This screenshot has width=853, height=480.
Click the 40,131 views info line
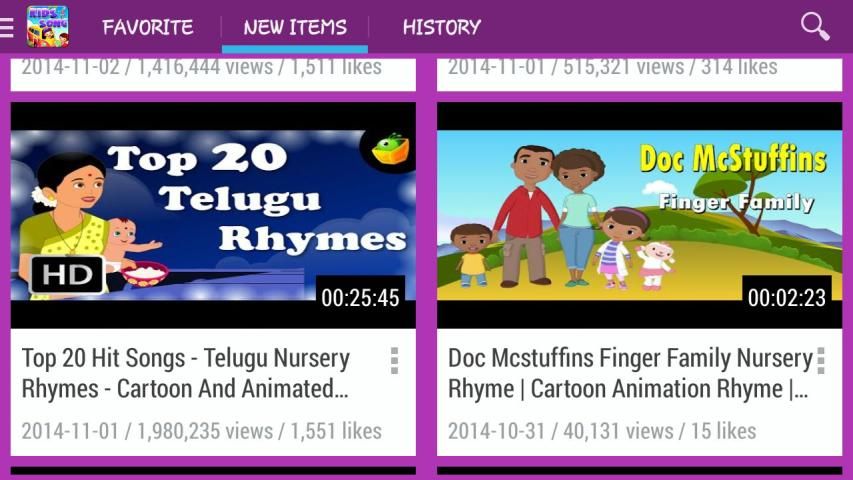point(602,431)
